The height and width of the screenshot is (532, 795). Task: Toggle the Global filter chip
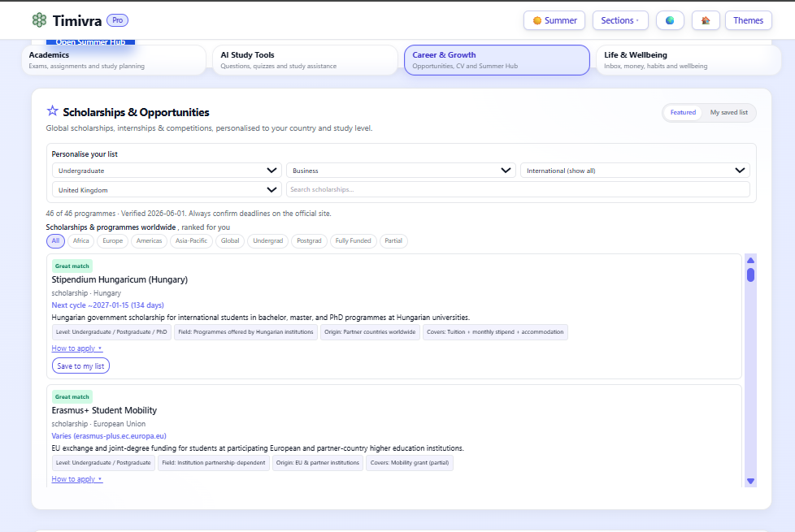pos(230,240)
